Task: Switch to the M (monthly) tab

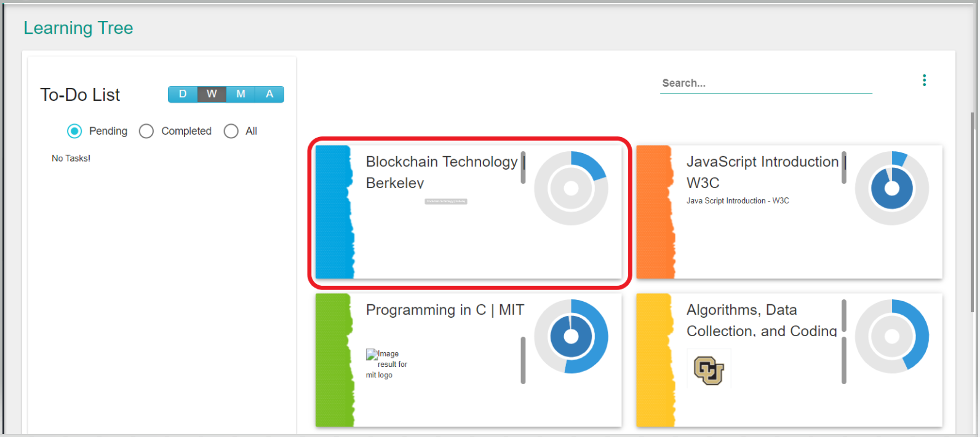Action: pyautogui.click(x=241, y=94)
